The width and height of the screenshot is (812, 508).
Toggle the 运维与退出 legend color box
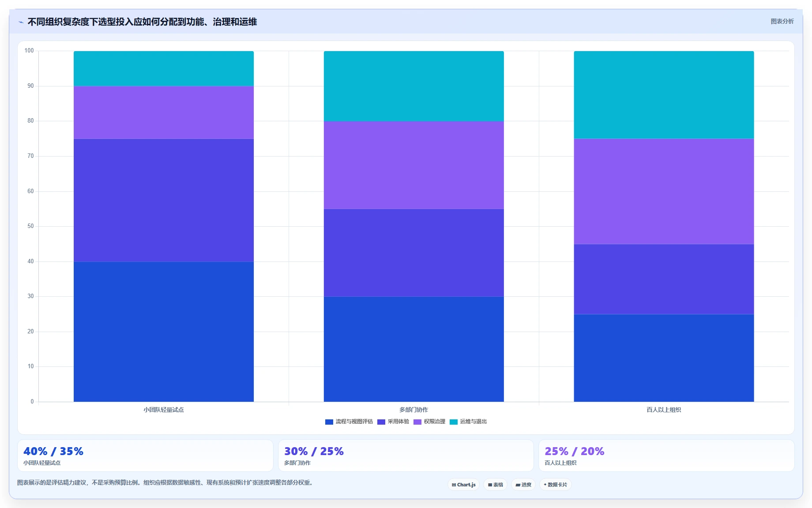pos(454,422)
